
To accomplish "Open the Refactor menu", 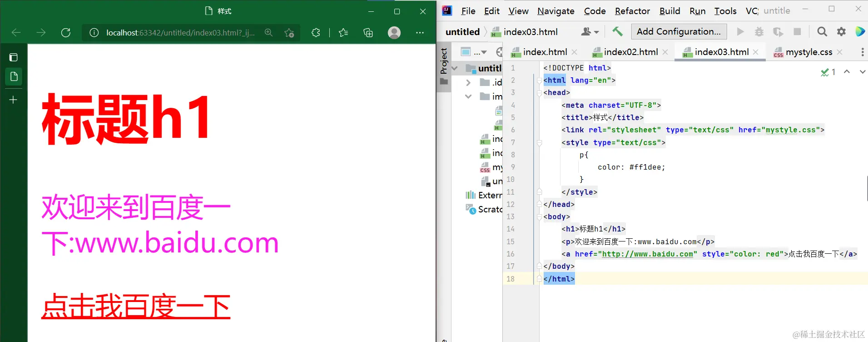I will [633, 11].
